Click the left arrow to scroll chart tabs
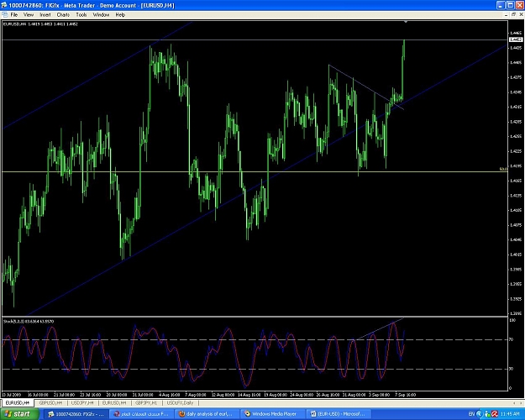This screenshot has width=525, height=420. coord(514,403)
